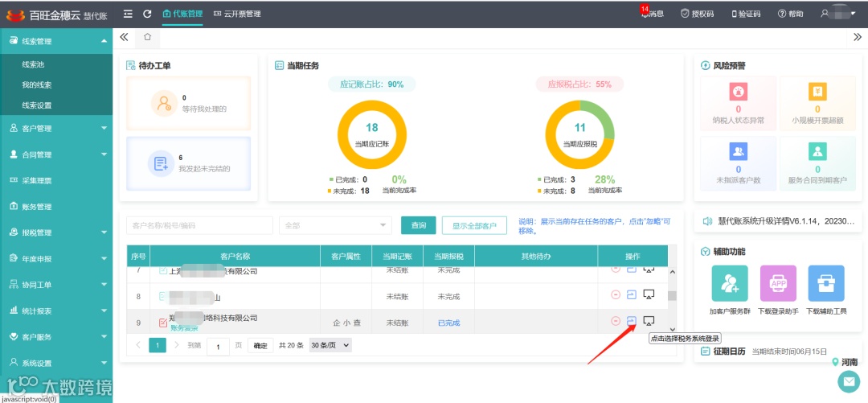Screen dimensions: 868x403
Task: Click the red edit icon in row 9
Action: pyautogui.click(x=162, y=322)
